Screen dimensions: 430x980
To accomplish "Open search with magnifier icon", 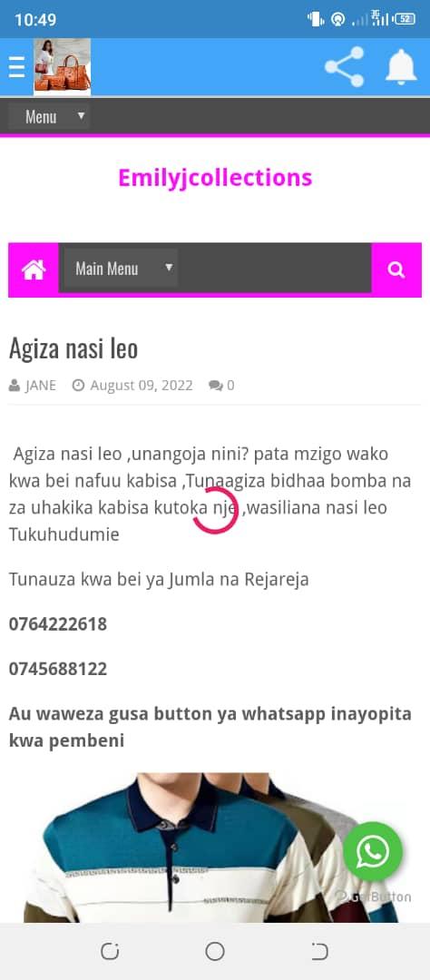I will click(x=396, y=269).
